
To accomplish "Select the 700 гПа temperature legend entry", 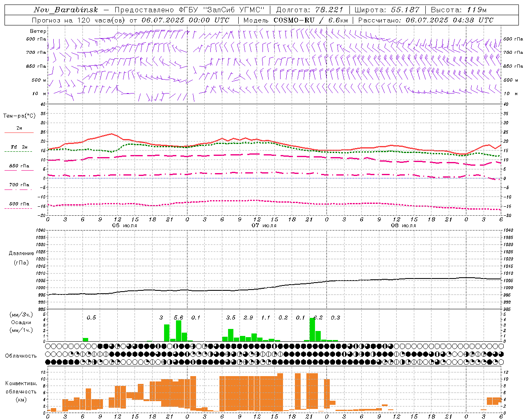I will point(19,185).
